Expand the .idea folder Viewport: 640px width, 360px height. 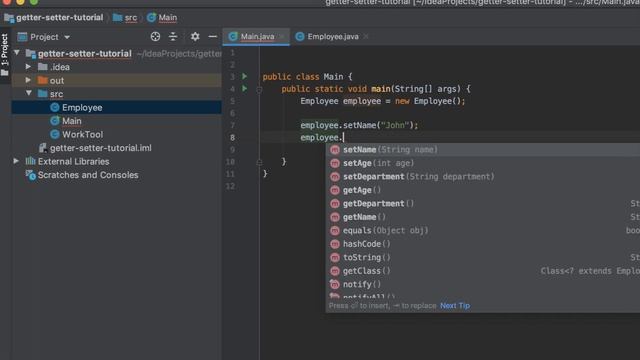(x=28, y=66)
